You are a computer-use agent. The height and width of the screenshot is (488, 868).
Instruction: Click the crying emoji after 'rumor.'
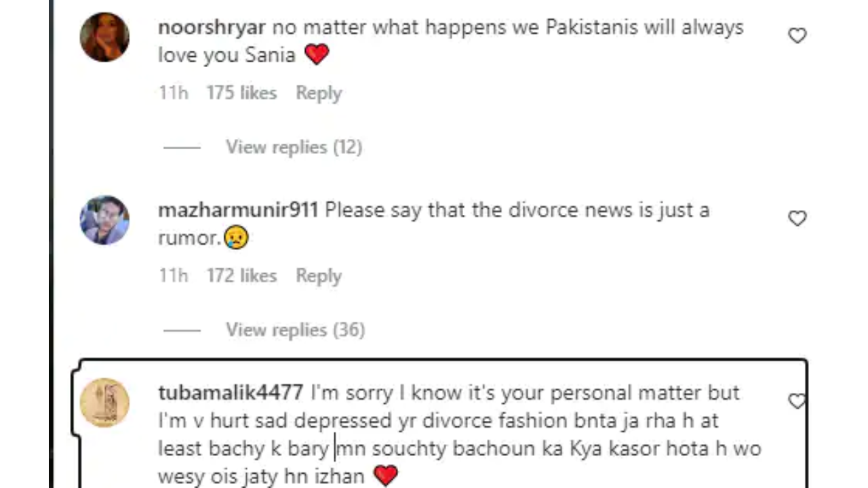point(236,238)
